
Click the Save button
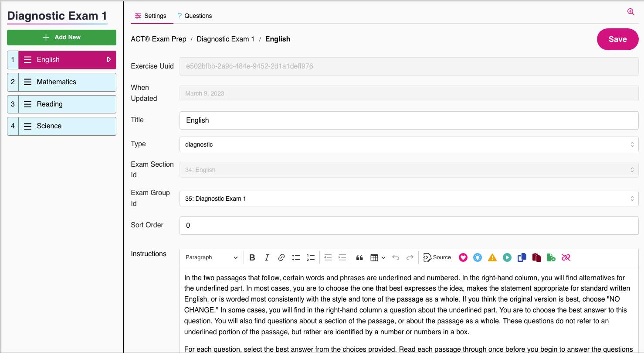617,39
